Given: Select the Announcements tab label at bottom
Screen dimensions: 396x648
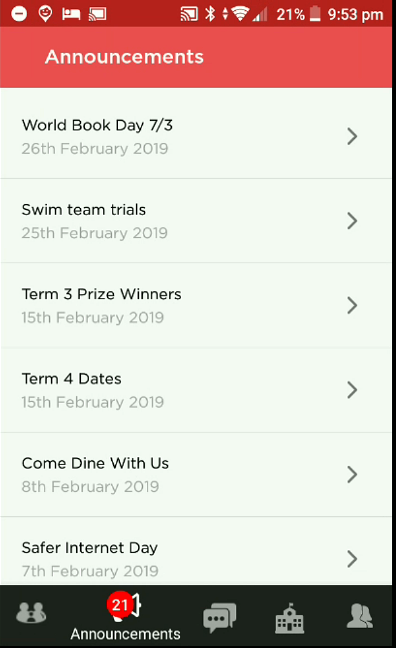Looking at the screenshot, I should tap(125, 634).
